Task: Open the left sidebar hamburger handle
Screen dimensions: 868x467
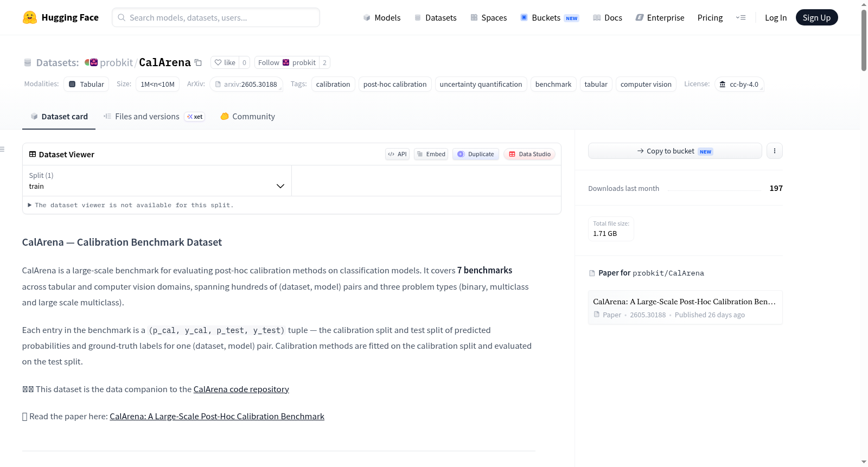Action: tap(2, 149)
